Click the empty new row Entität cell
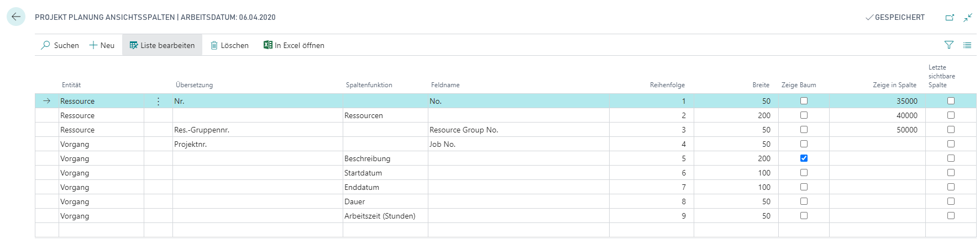 pyautogui.click(x=101, y=230)
